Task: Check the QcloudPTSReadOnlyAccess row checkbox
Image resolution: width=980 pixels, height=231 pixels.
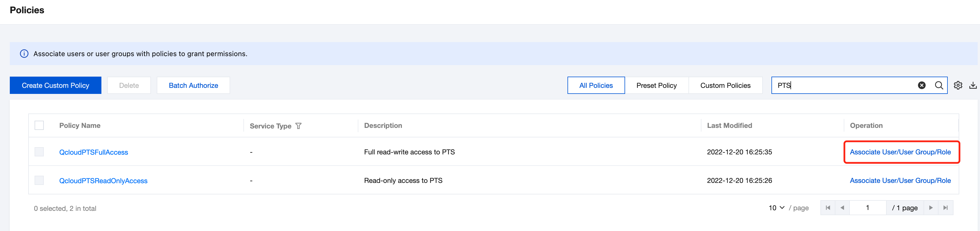Action: (39, 180)
